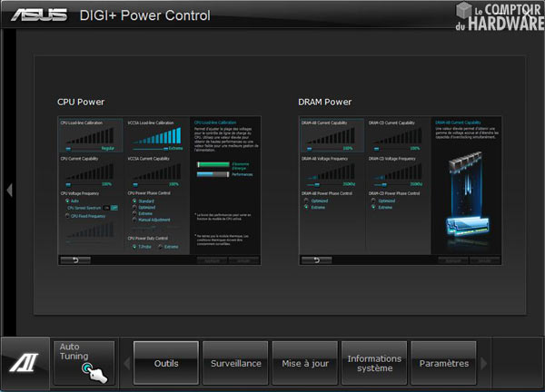Open the Outils menu
The image size is (545, 392).
166,364
